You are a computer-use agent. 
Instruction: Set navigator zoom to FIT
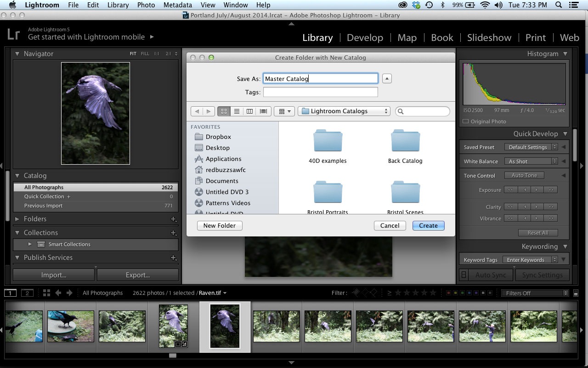133,54
